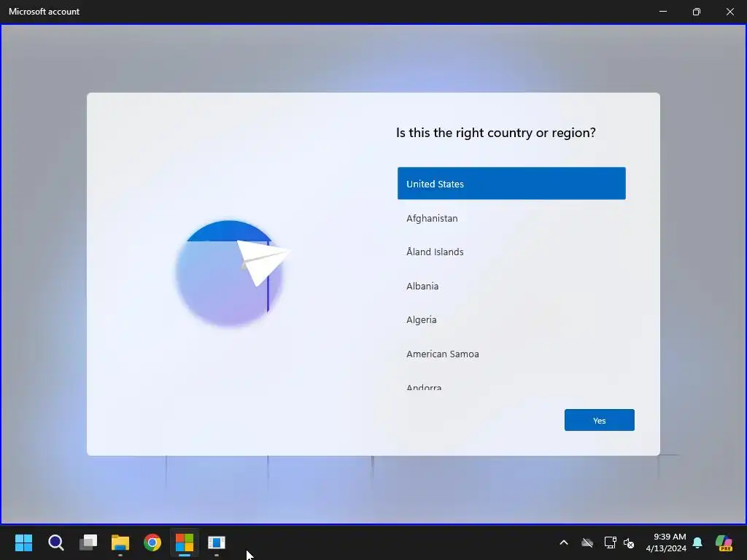Choose Algeria from the list
Screen dimensions: 747x560
pyautogui.click(x=511, y=320)
